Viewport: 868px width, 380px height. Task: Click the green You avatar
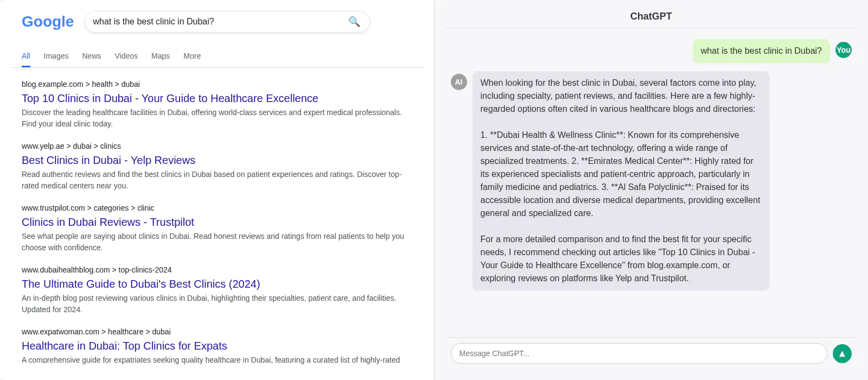[x=844, y=50]
